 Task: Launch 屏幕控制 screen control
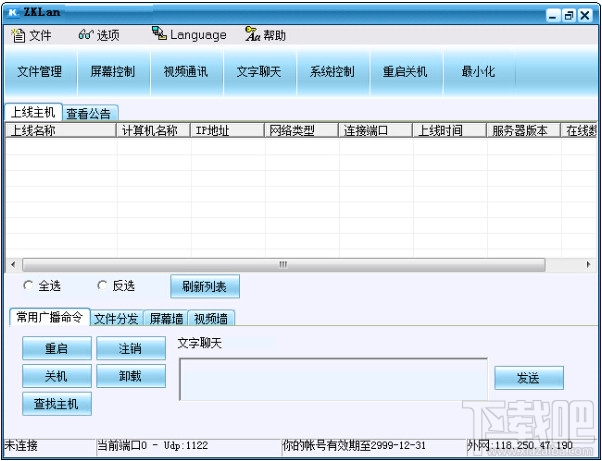pos(113,72)
